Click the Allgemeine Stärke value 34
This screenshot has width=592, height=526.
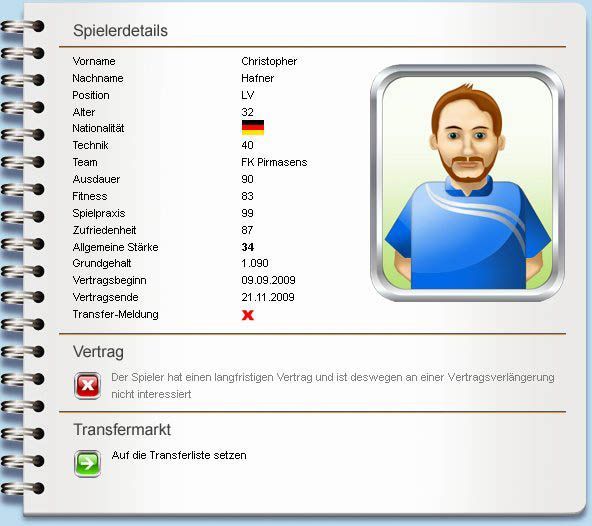(x=248, y=247)
